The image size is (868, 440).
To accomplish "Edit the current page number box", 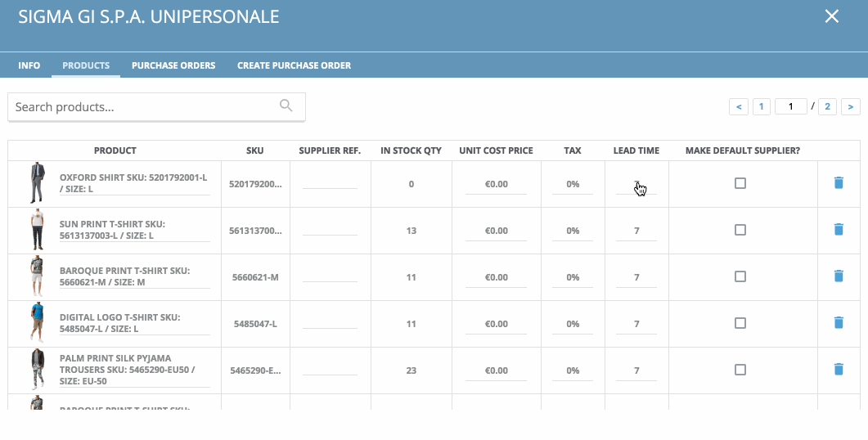I will (x=790, y=106).
